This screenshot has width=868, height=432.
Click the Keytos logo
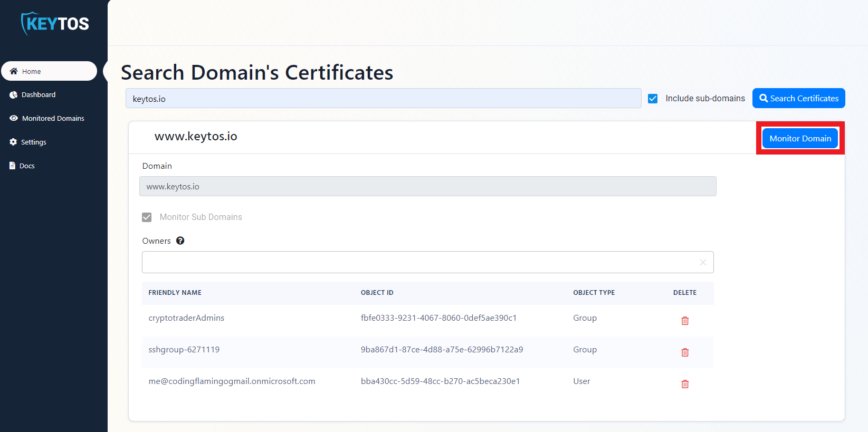[x=55, y=23]
